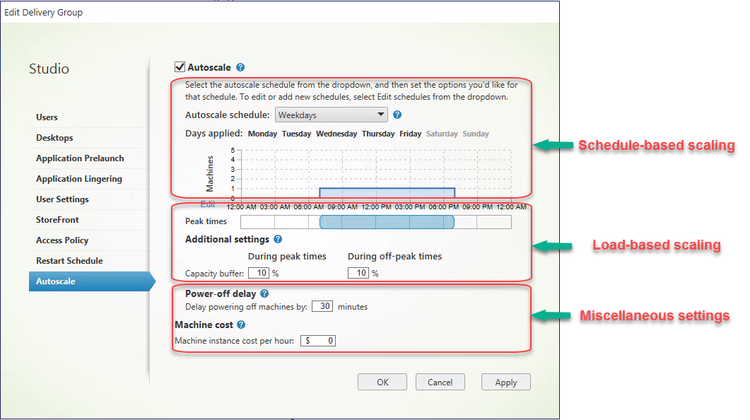
Task: Click greyed Sunday in Days applied
Action: pyautogui.click(x=475, y=134)
